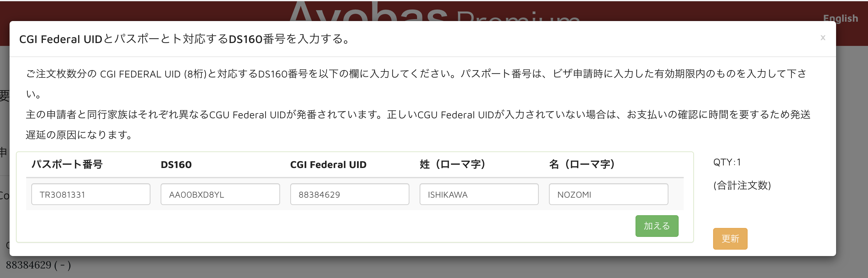Click the orange 更新 button
Screen dimensions: 868x278
pos(730,238)
